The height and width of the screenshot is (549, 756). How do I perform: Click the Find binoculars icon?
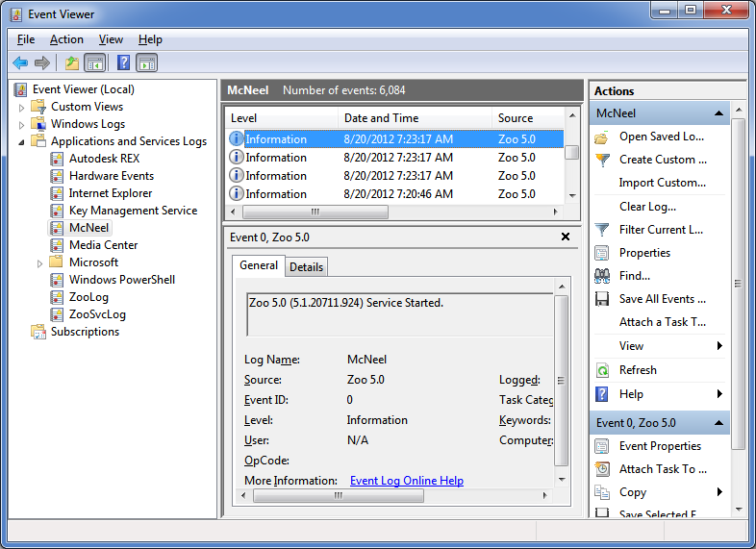602,276
